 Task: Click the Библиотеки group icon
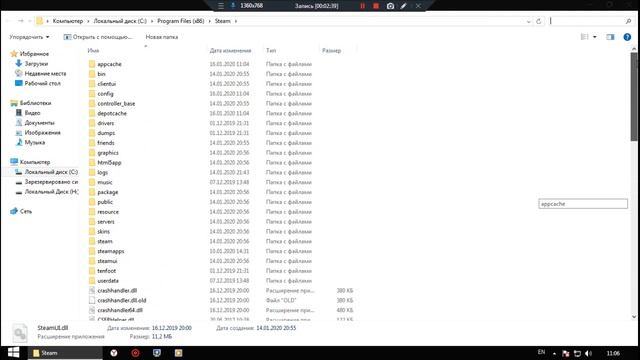[x=14, y=103]
